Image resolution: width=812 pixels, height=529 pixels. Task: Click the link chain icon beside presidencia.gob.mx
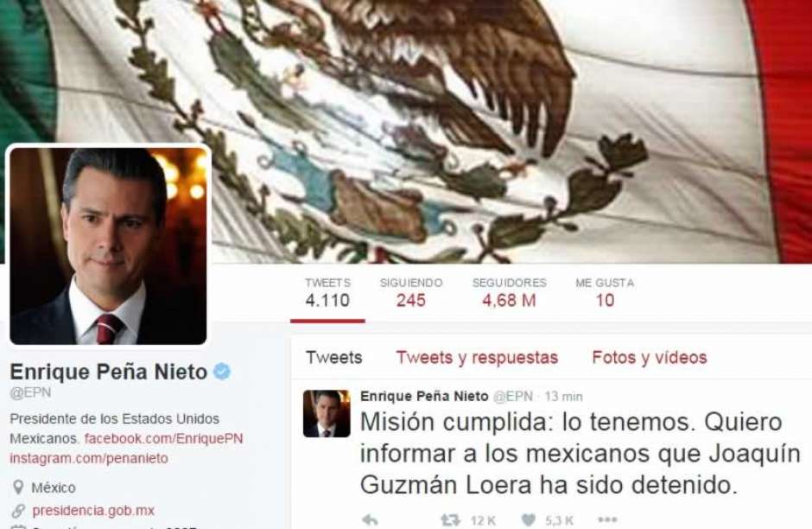point(18,511)
